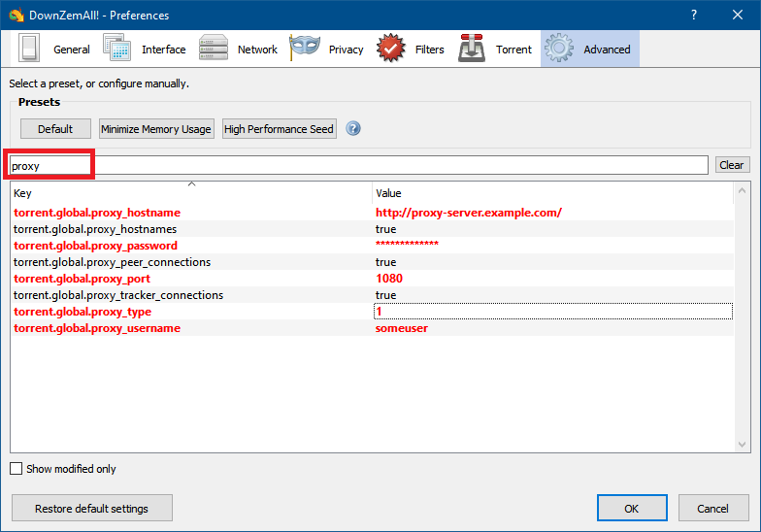
Task: Click scrollbar down arrow in settings list
Action: 742,444
